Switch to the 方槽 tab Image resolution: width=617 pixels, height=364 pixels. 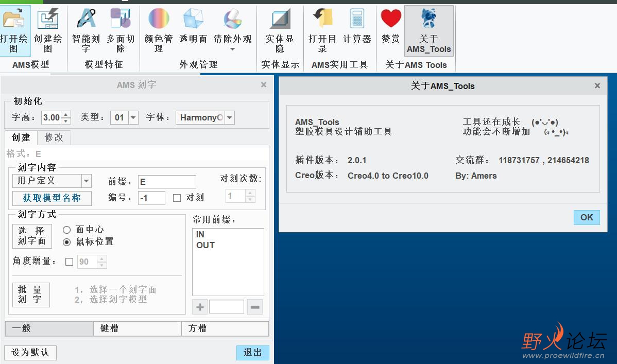point(225,328)
